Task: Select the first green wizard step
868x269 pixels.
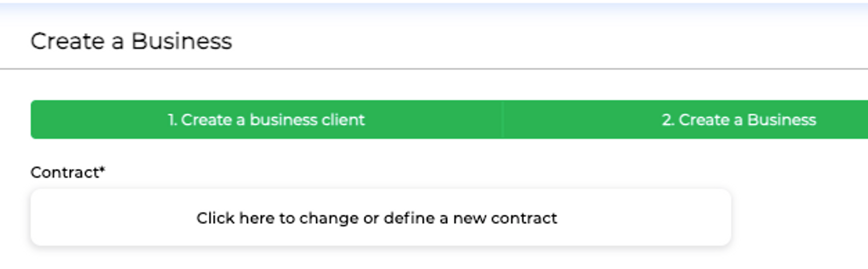Action: (266, 120)
